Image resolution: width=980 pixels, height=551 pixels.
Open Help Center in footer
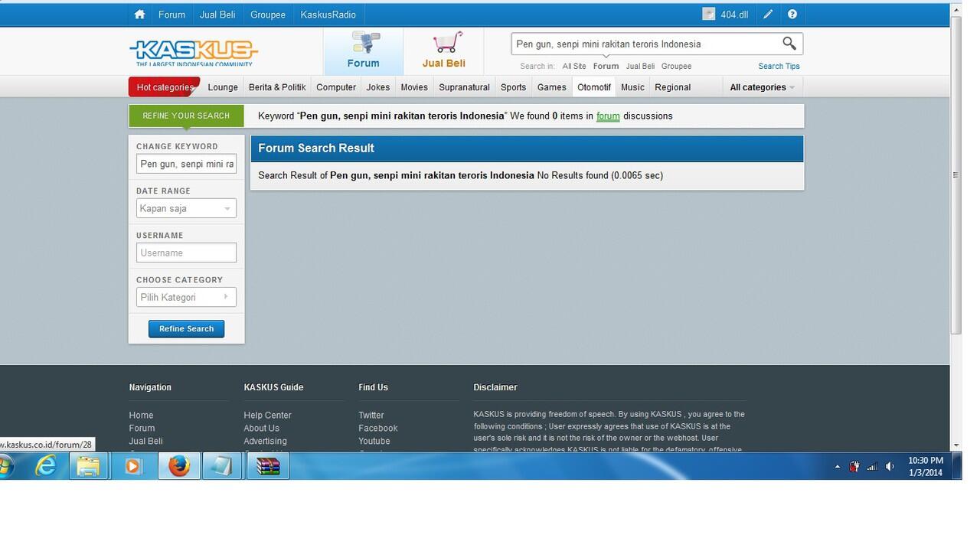pyautogui.click(x=267, y=416)
